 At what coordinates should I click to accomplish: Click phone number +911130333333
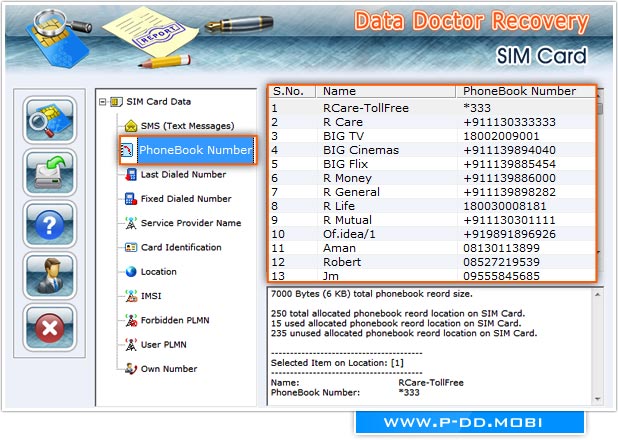[510, 122]
